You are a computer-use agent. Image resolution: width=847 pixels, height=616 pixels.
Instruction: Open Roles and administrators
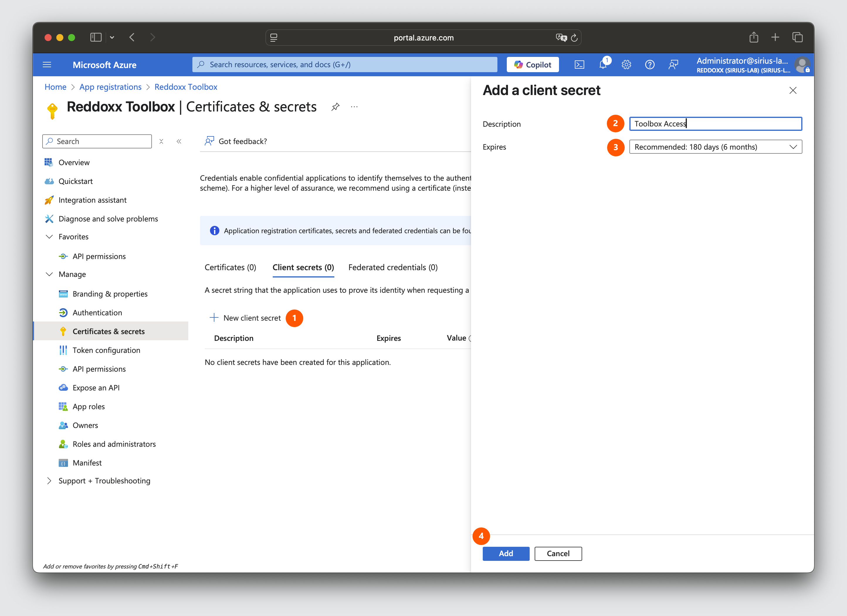pyautogui.click(x=114, y=444)
